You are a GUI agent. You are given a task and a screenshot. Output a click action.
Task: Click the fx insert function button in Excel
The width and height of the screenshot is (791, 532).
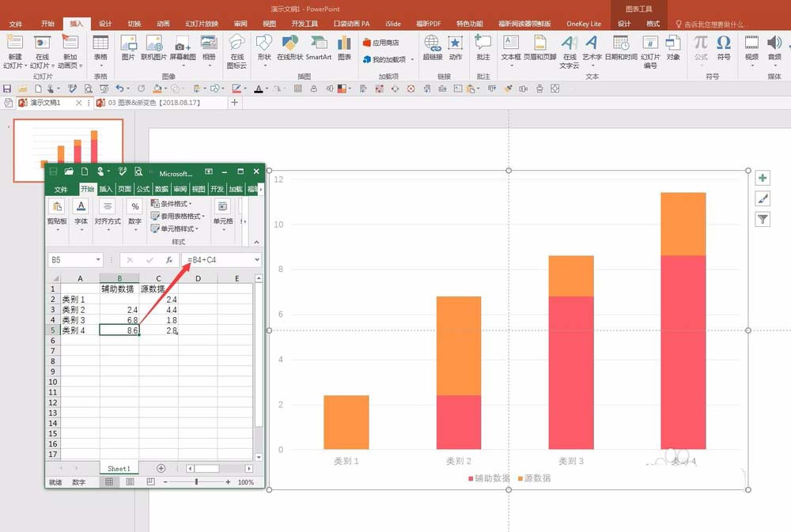(169, 260)
